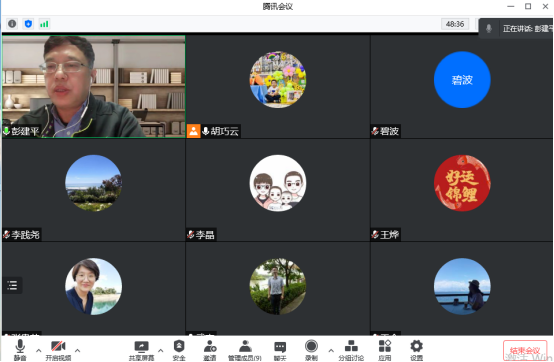Viewport: 554px width, 362px height.
Task: Click avatar of person by the sea
Action: pos(462,286)
